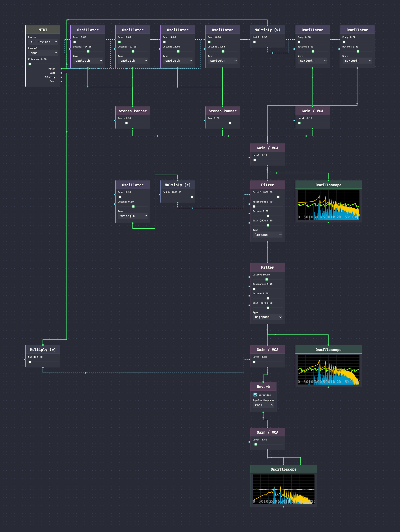Image resolution: width=400 pixels, height=532 pixels.
Task: Click the Level 0.14 slider on Gain / VCA
Action: (x=267, y=160)
